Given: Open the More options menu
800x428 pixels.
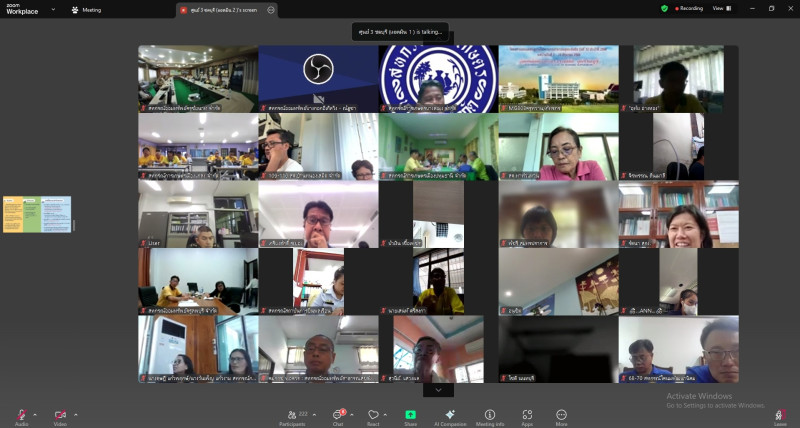Looking at the screenshot, I should [561, 417].
